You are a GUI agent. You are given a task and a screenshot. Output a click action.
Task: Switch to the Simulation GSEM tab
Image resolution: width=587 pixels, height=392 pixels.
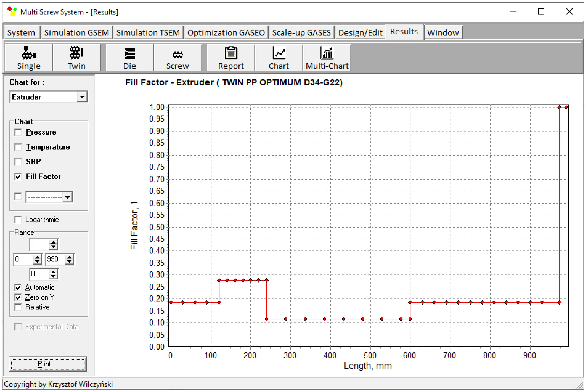(x=76, y=33)
